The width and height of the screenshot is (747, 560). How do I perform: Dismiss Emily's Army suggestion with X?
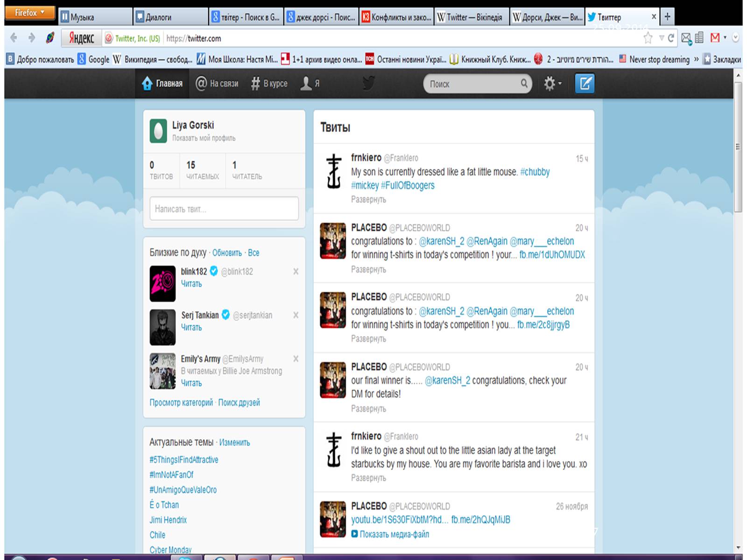click(x=296, y=359)
